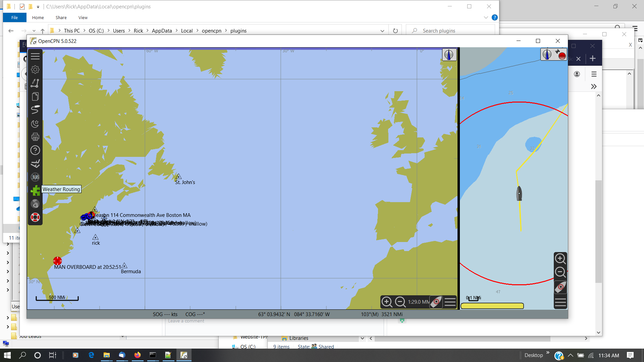644x362 pixels.
Task: Click the compass icon on right chart panel
Action: pyautogui.click(x=547, y=54)
